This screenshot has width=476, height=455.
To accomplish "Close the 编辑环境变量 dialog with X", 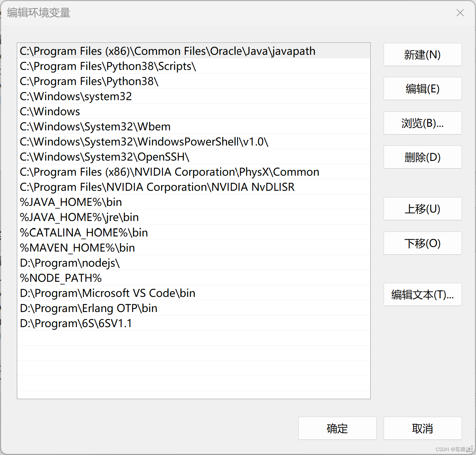I will tap(460, 13).
